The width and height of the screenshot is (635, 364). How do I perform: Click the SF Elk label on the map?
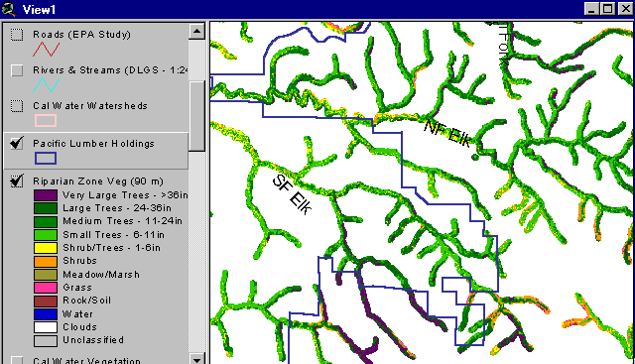click(x=292, y=194)
